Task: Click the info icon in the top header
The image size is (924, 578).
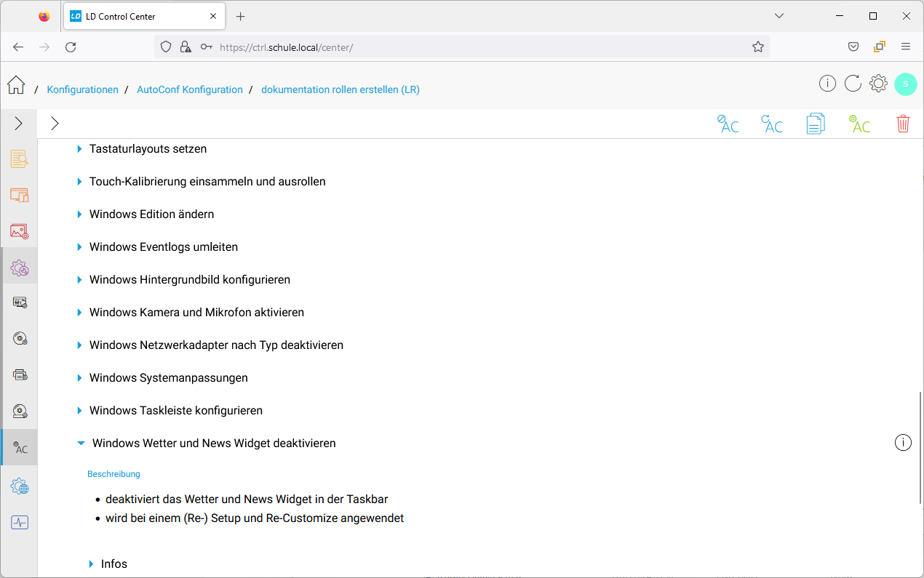Action: (x=827, y=84)
